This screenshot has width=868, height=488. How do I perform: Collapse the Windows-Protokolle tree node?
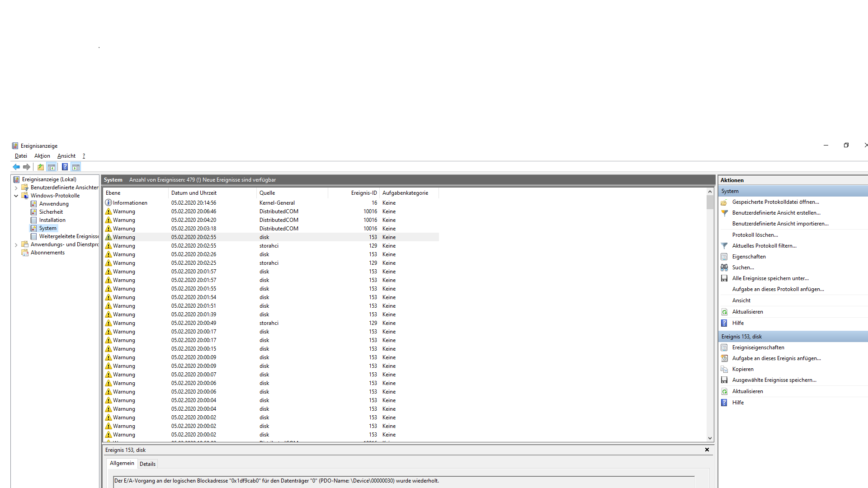(x=16, y=196)
